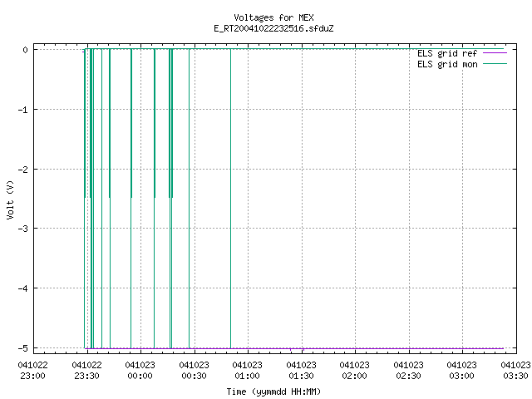
Task: Click the purple ELS grid ref line at -5 V
Action: click(294, 348)
